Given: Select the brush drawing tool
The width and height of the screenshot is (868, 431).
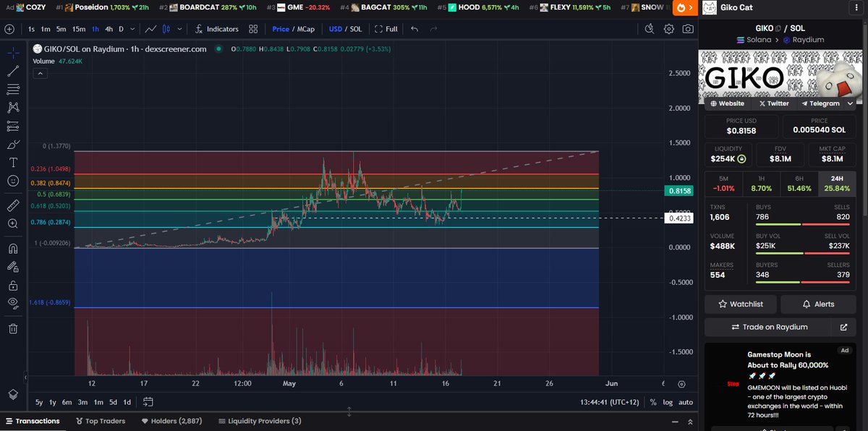Looking at the screenshot, I should (x=13, y=144).
